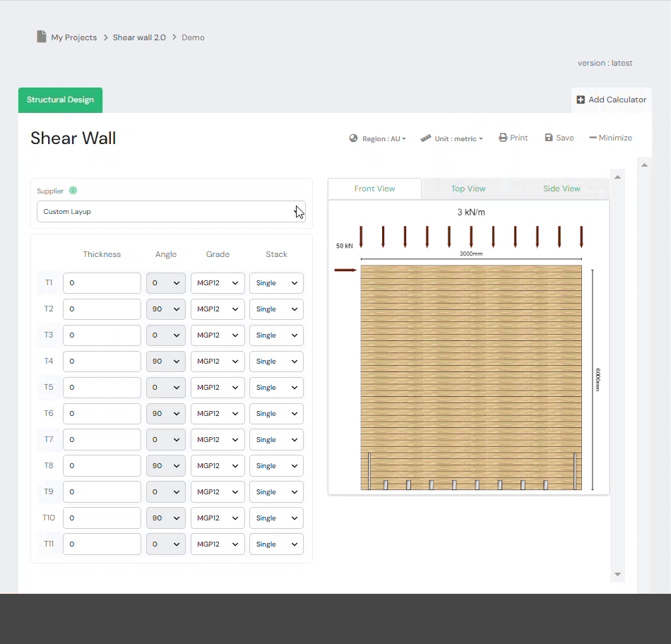Click the document icon beside My Projects
This screenshot has width=671, height=644.
[42, 37]
